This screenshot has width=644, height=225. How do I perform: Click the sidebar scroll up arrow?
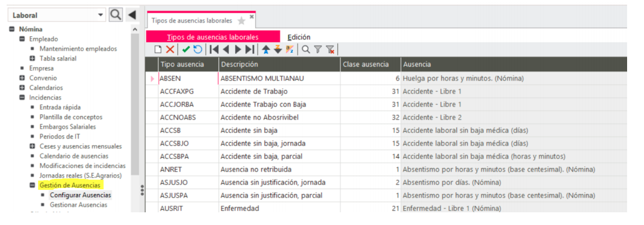[135, 30]
